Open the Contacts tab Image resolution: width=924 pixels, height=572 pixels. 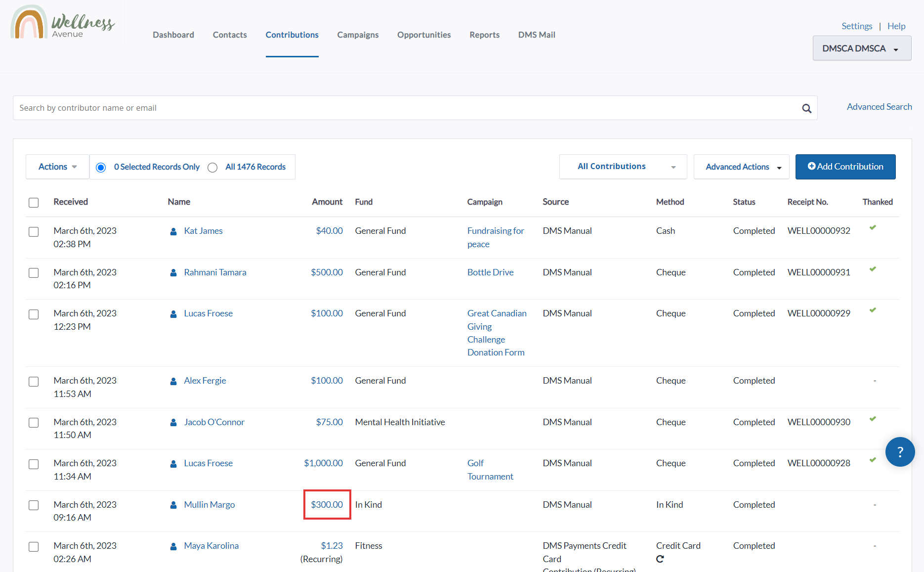[x=230, y=35]
